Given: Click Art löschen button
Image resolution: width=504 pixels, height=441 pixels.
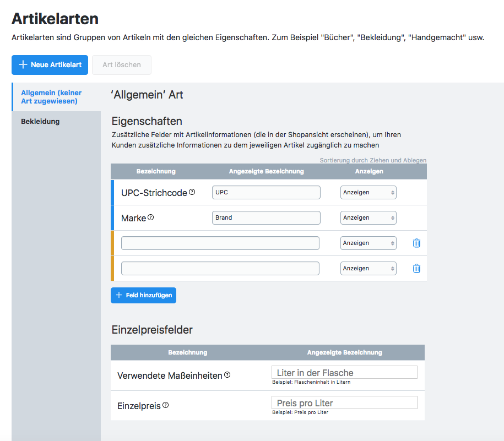Looking at the screenshot, I should pyautogui.click(x=121, y=64).
